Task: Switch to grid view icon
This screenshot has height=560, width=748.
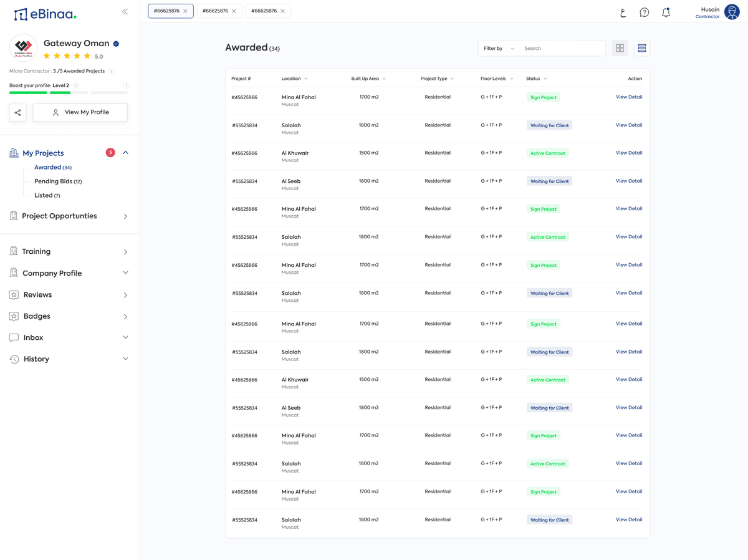Action: pyautogui.click(x=620, y=48)
